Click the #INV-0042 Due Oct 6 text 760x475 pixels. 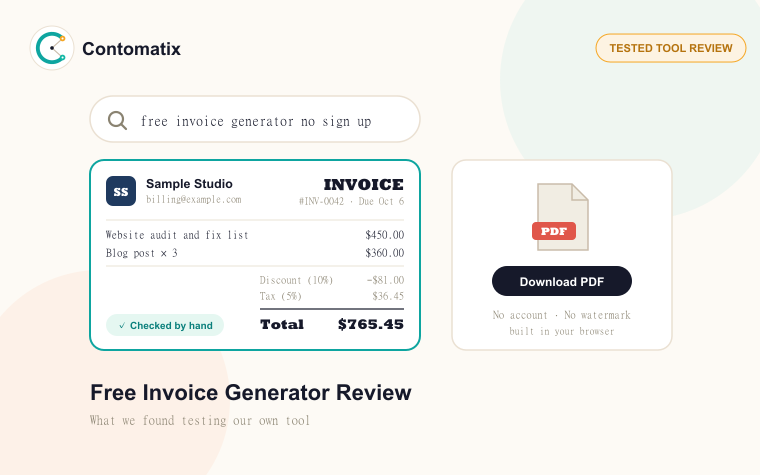351,201
